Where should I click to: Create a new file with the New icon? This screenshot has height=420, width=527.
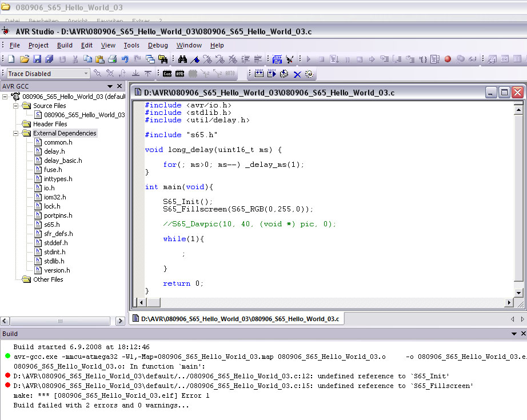11,59
